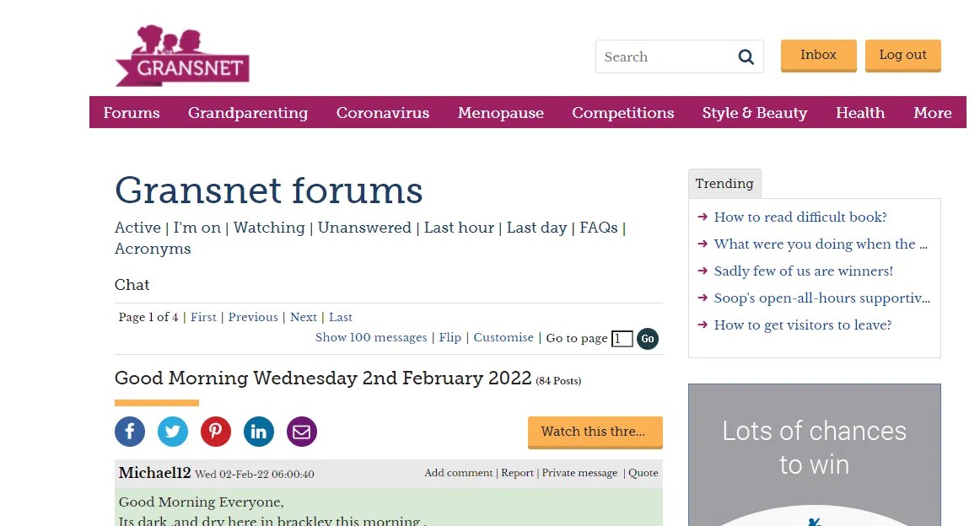Flip the message order
Screen dimensions: 980x526
pyautogui.click(x=450, y=337)
